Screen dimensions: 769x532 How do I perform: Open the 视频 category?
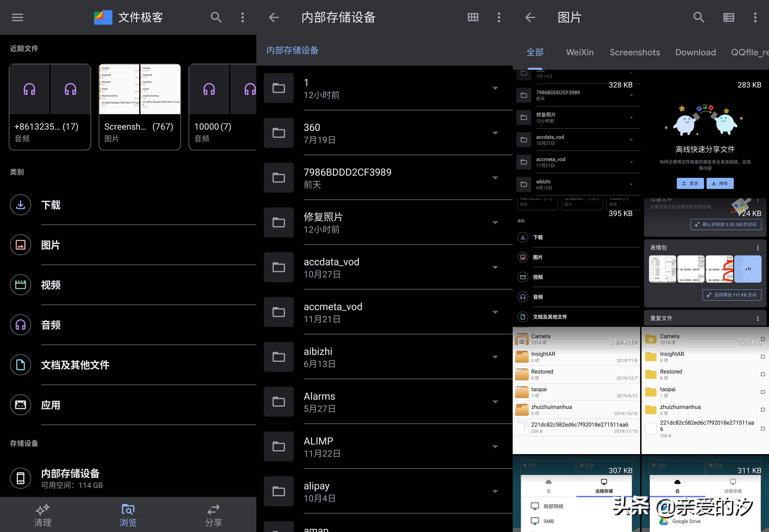click(x=51, y=285)
